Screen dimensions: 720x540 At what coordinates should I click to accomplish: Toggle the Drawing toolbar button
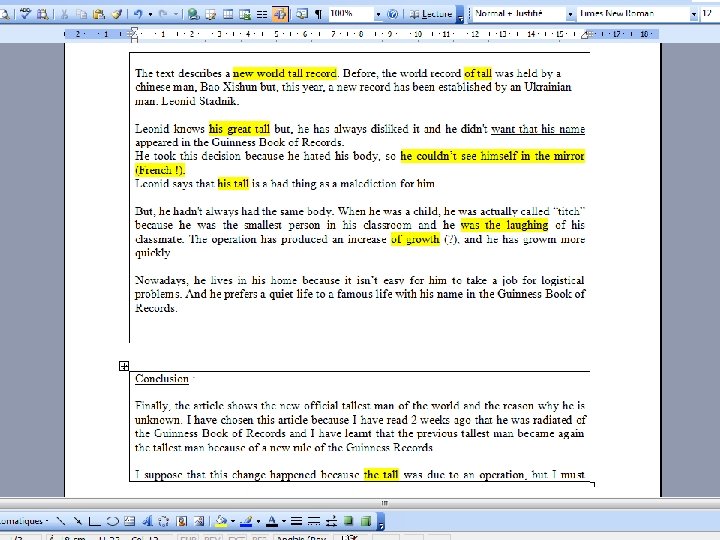pos(279,14)
